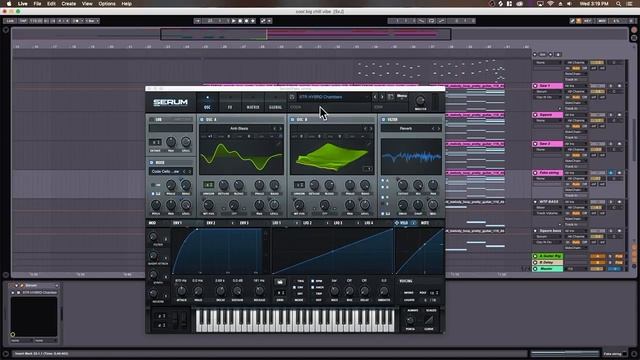
Task: Switch to Serum MATRIX tab
Action: (x=253, y=107)
